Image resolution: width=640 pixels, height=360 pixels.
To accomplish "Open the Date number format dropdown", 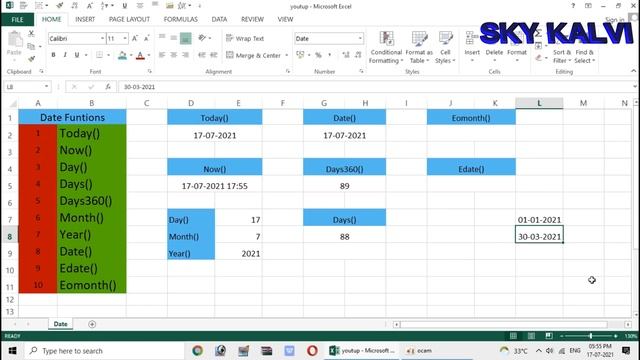I will pyautogui.click(x=360, y=38).
